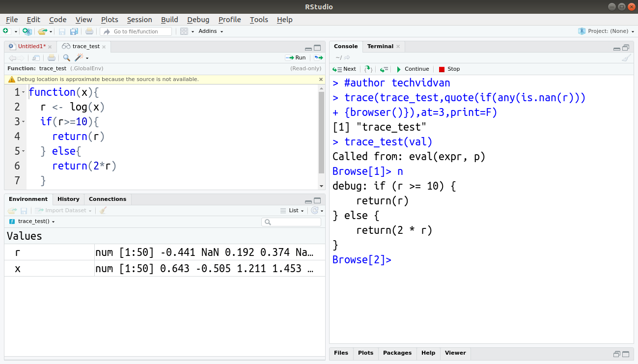The width and height of the screenshot is (638, 364).
Task: Click the Create Project icon
Action: (27, 31)
